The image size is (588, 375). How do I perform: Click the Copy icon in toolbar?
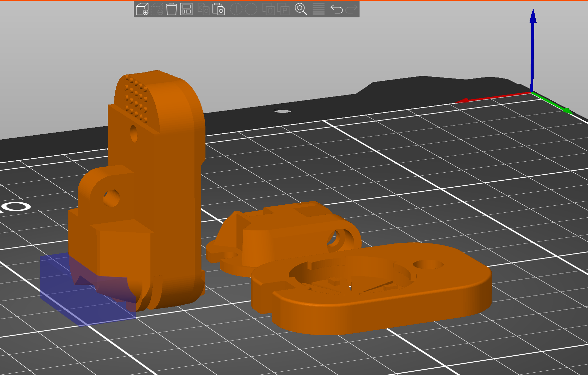point(204,9)
